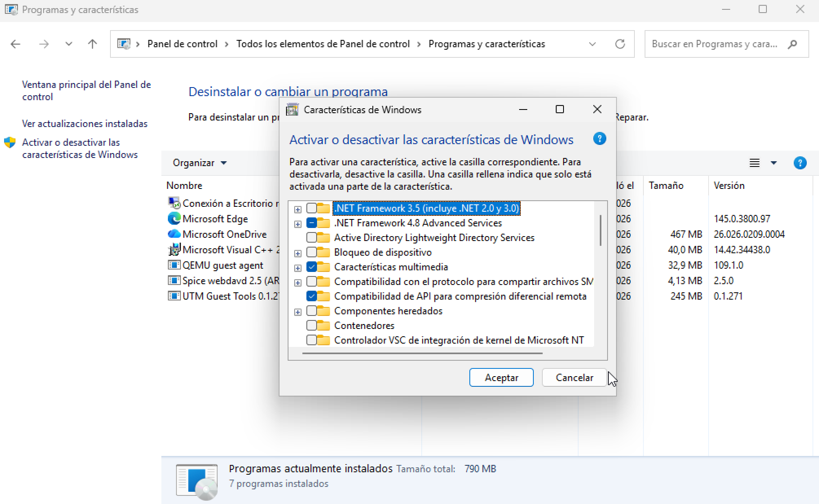
Task: Enable the Contenedores feature checkbox
Action: pyautogui.click(x=312, y=325)
